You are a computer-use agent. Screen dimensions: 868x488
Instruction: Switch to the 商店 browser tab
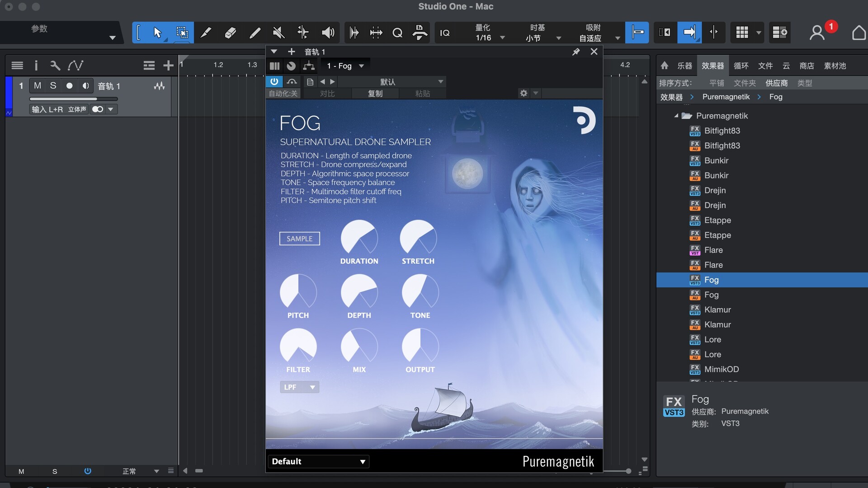[807, 66]
